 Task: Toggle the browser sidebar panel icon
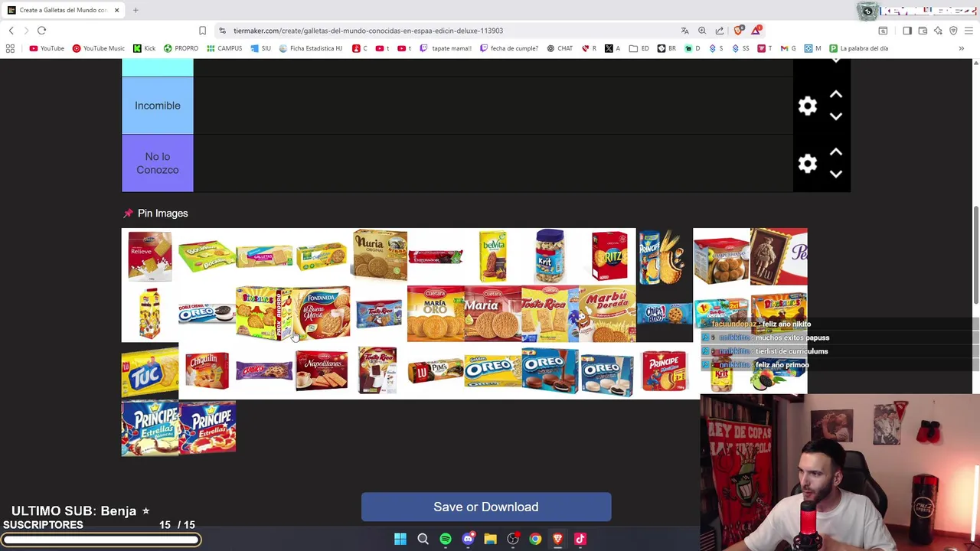point(907,31)
